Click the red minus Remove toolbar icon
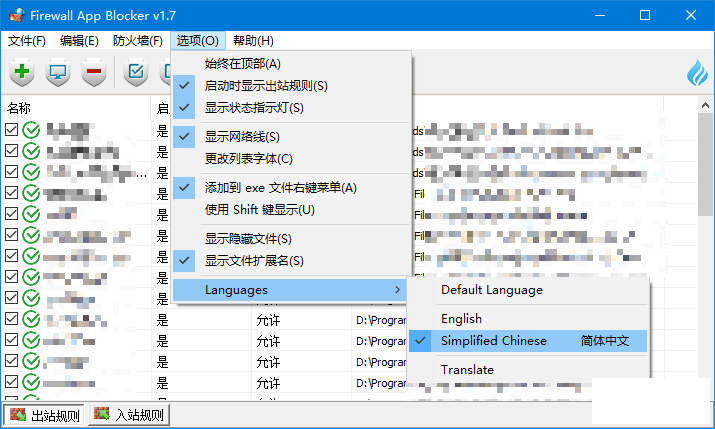 (94, 72)
